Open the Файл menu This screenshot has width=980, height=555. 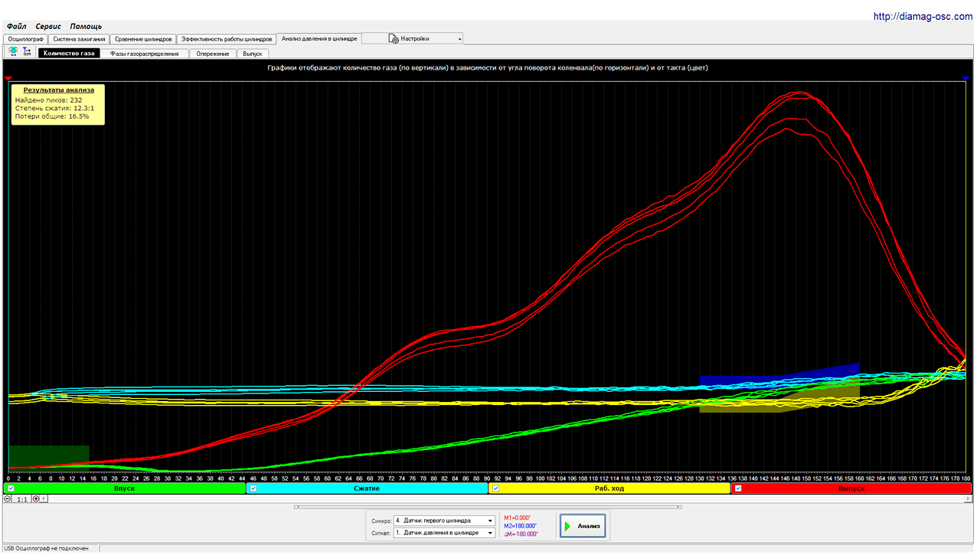point(16,26)
